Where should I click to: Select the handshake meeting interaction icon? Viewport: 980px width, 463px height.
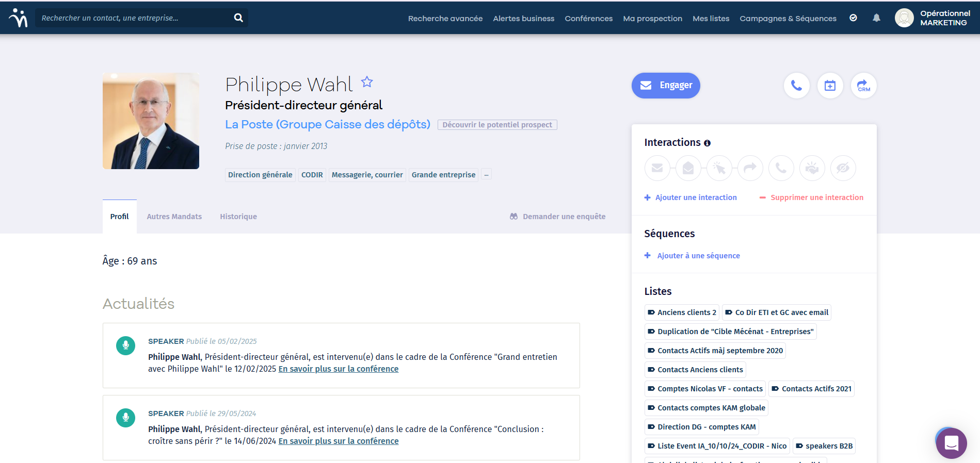[812, 168]
